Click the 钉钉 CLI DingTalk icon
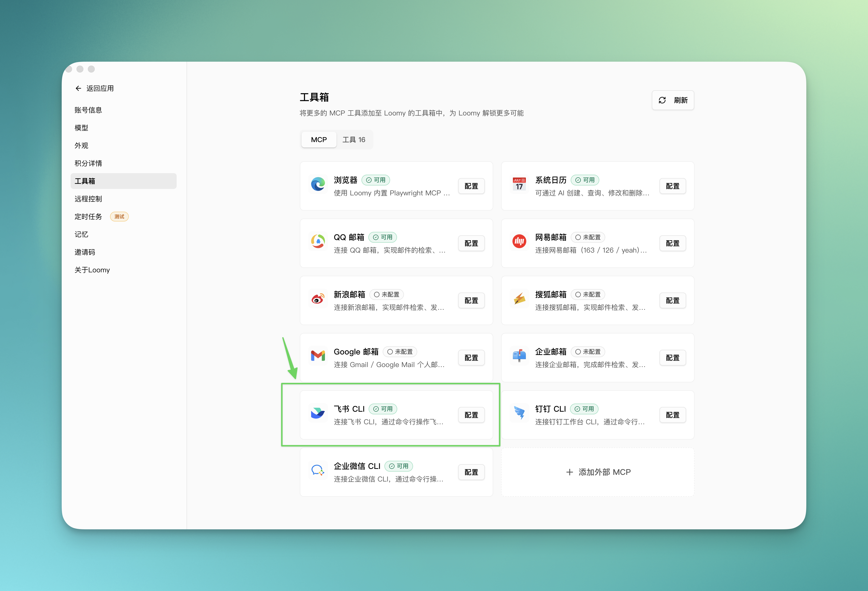This screenshot has height=591, width=868. click(x=519, y=413)
